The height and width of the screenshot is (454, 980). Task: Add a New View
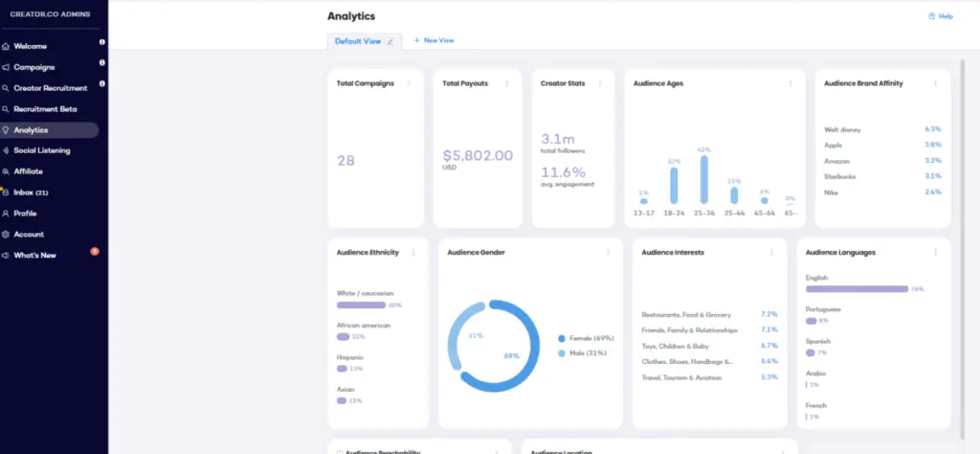click(x=434, y=40)
